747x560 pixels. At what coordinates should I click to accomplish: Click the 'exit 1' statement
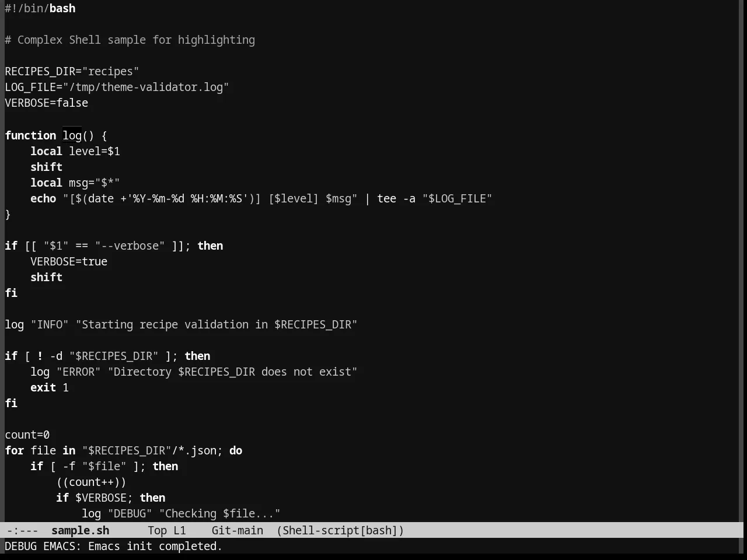pyautogui.click(x=50, y=387)
